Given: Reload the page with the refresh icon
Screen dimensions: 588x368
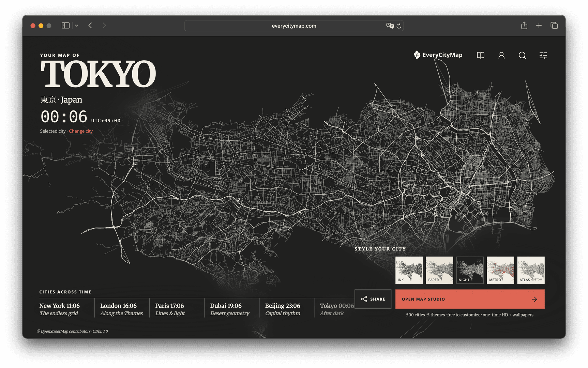Looking at the screenshot, I should 399,26.
